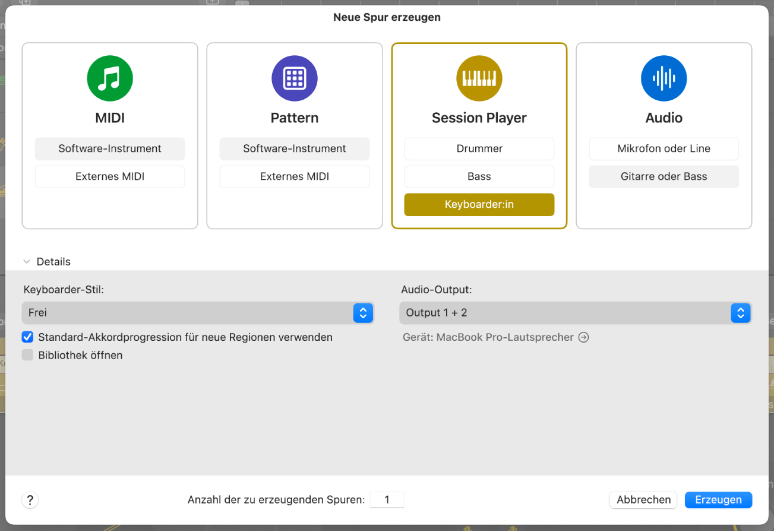Switch to the MIDI track type

[109, 118]
